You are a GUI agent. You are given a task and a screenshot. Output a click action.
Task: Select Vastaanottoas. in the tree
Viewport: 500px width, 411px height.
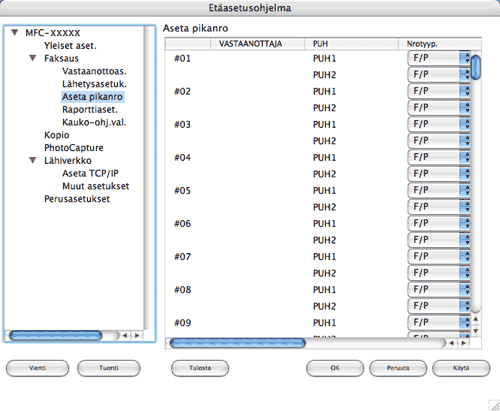tap(94, 71)
